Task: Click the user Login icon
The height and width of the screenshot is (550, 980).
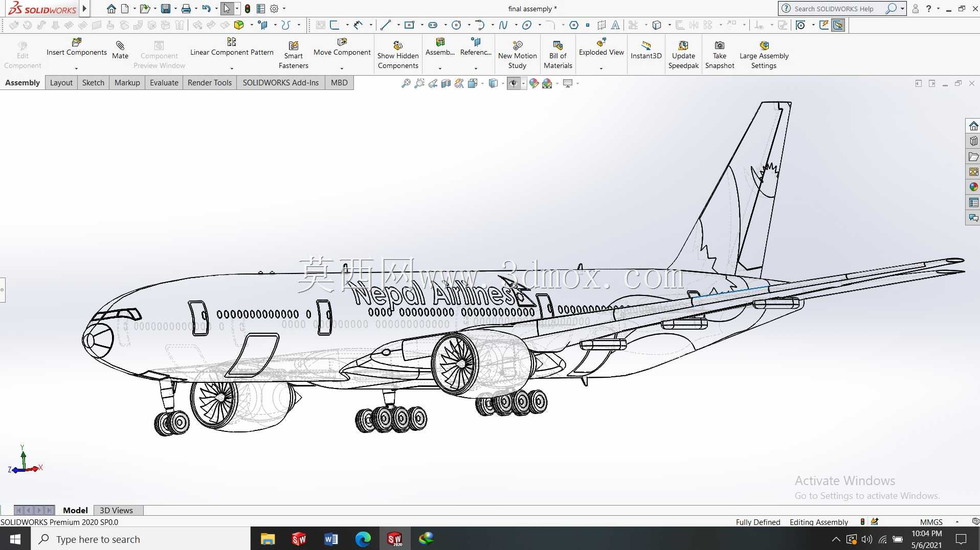Action: pos(916,9)
